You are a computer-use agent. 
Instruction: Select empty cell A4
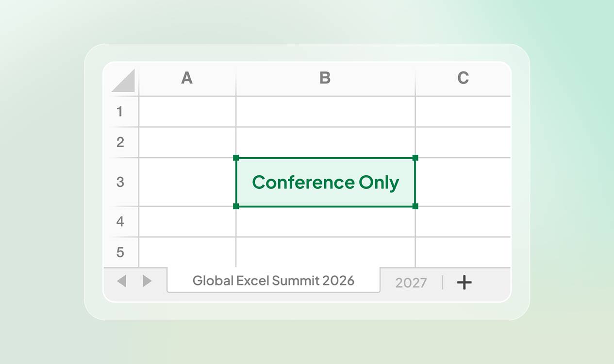coord(187,222)
